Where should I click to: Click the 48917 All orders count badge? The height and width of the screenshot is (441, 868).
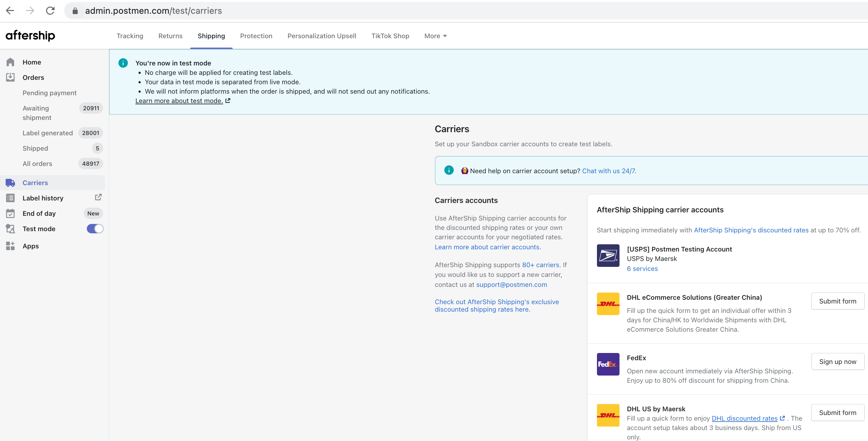[x=91, y=163]
